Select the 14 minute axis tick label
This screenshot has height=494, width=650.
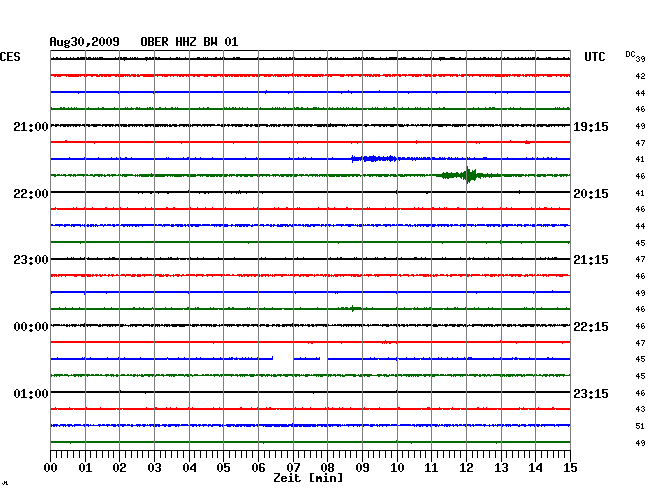535,468
